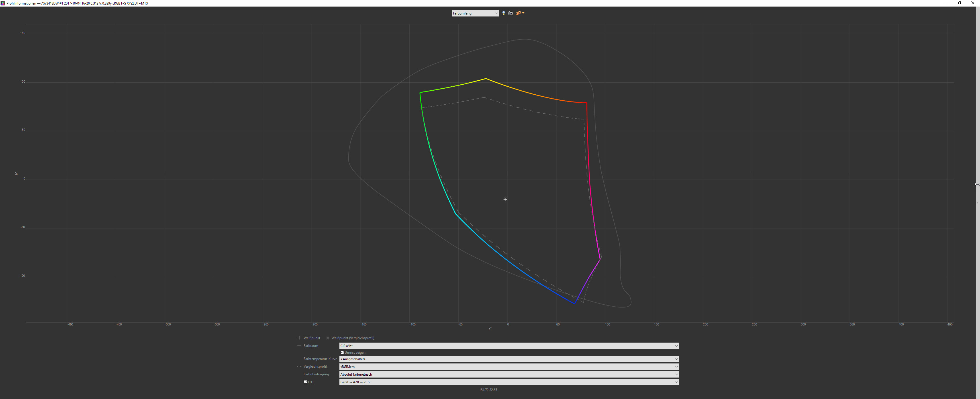Click the lightbulb tooltip icon
980x399 pixels.
point(503,13)
